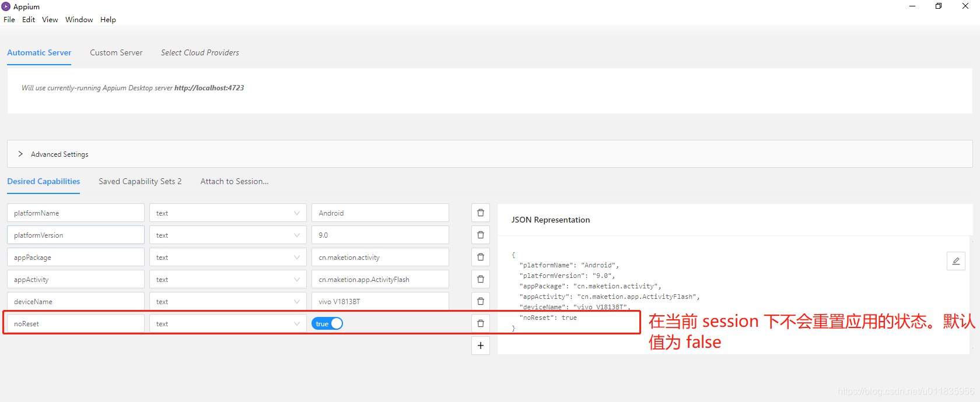Screen dimensions: 980x402
Task: Open Attach to Session tab
Action: (x=235, y=181)
